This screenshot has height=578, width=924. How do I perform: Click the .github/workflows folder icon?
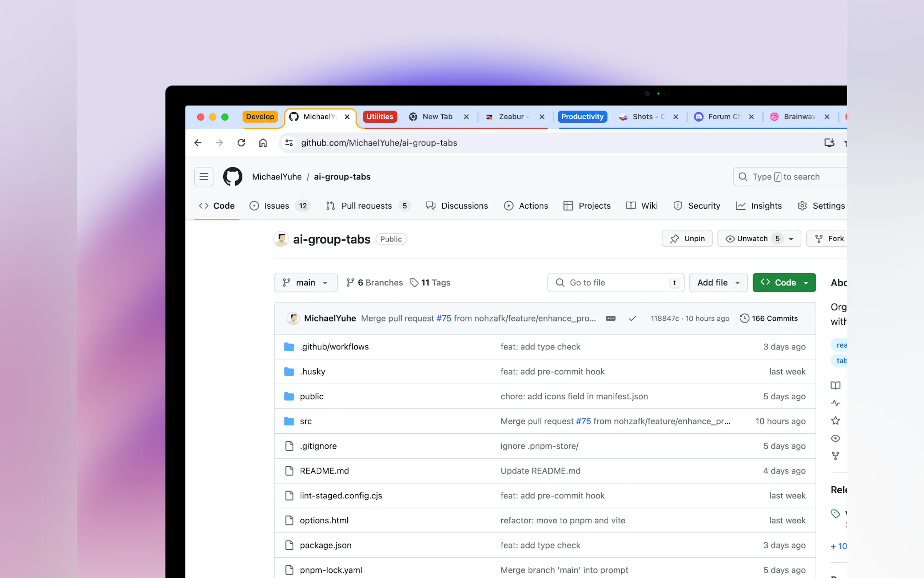click(289, 347)
